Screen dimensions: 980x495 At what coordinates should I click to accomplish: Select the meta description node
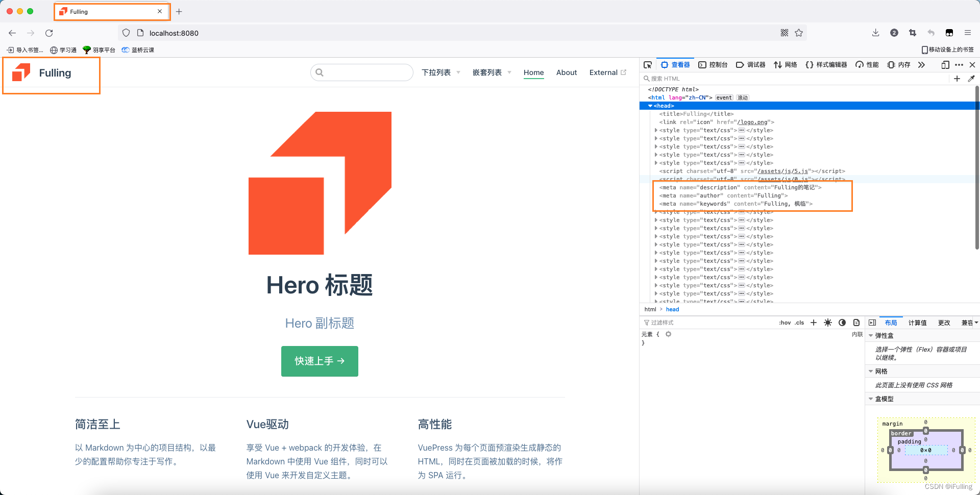tap(740, 187)
